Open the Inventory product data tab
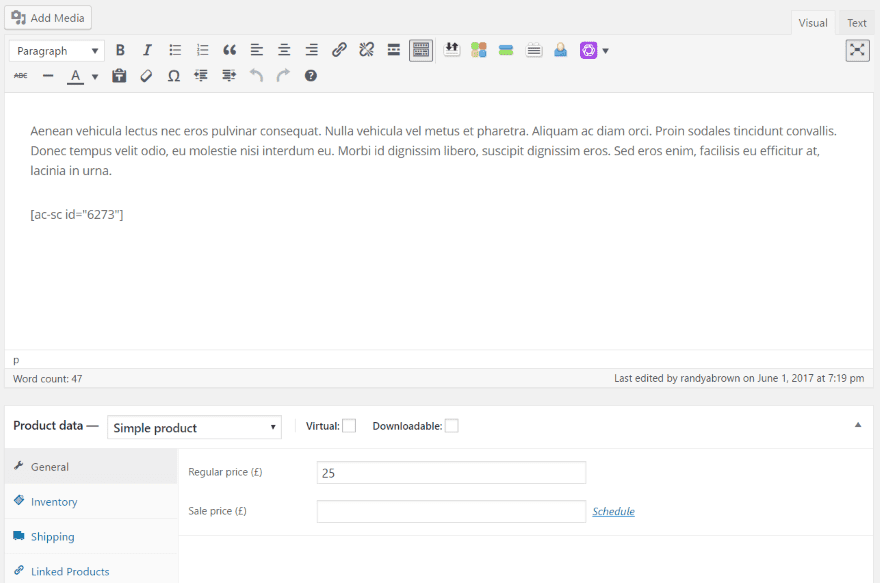The image size is (880, 583). pos(54,502)
